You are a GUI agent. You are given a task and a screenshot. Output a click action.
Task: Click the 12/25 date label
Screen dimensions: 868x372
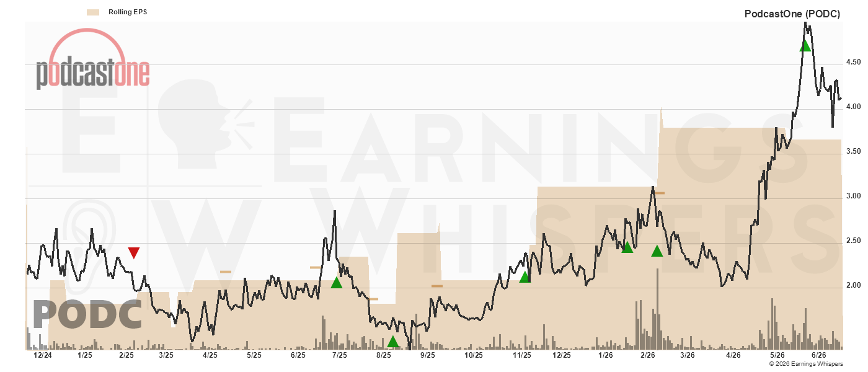click(x=562, y=355)
